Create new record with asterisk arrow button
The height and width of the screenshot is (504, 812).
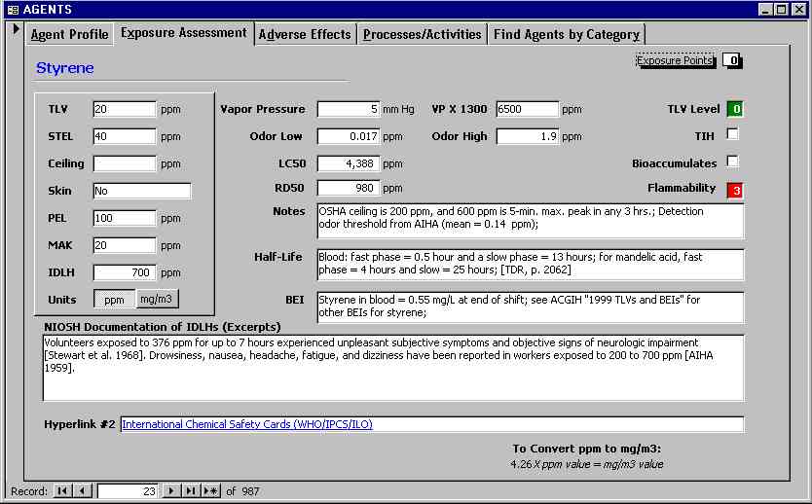pos(211,491)
